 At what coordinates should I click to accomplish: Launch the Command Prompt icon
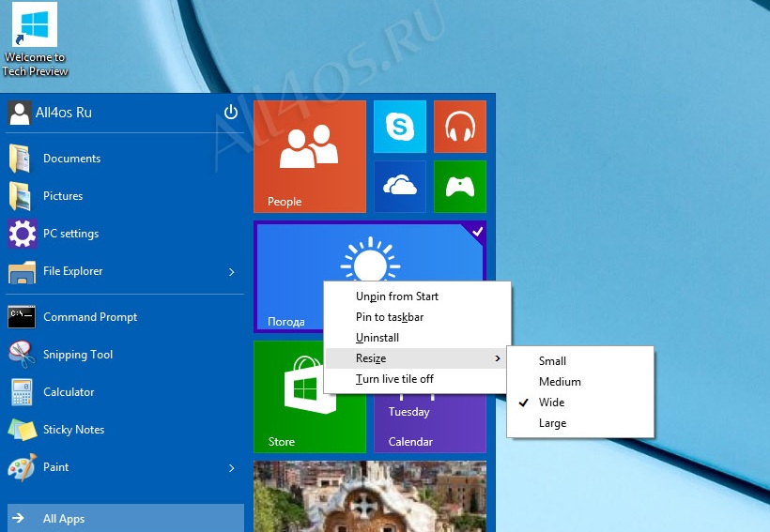(x=22, y=316)
